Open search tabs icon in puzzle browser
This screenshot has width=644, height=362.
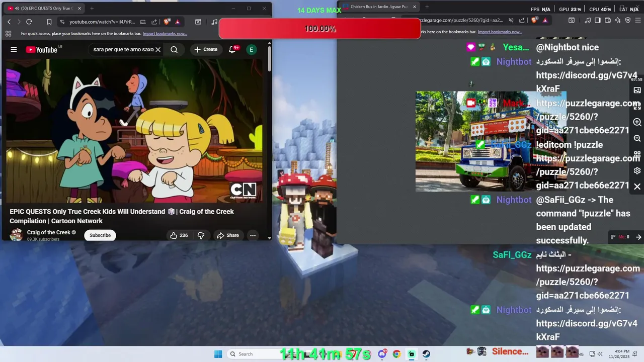571,20
